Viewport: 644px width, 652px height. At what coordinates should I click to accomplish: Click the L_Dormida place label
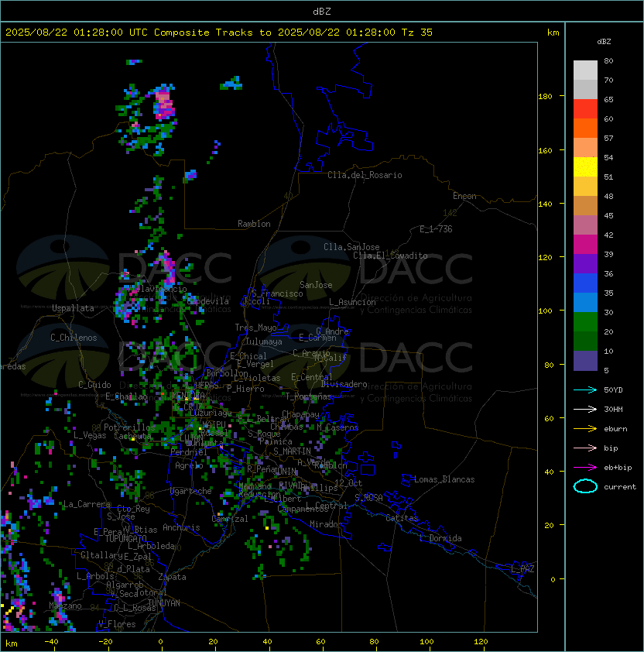pyautogui.click(x=440, y=538)
